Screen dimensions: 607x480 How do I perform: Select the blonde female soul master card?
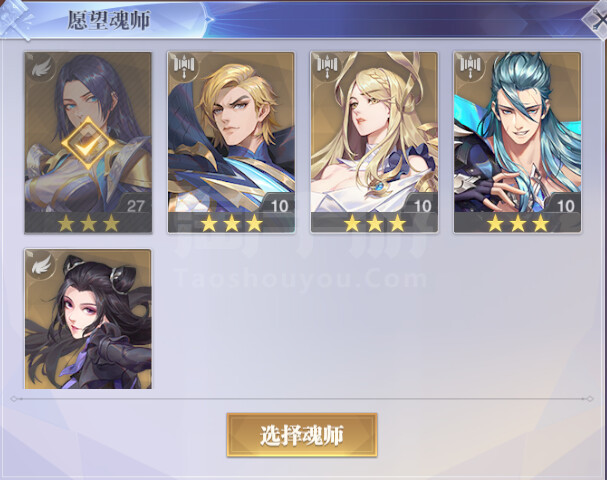click(374, 142)
